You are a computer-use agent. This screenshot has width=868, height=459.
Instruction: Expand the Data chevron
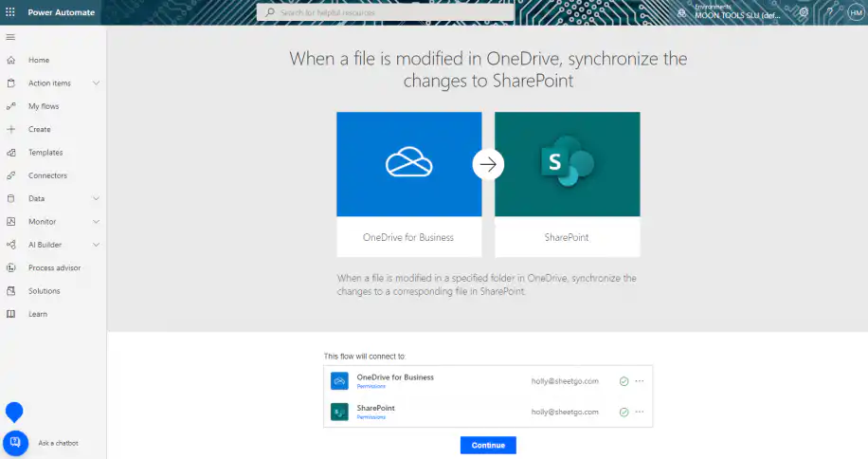point(96,198)
